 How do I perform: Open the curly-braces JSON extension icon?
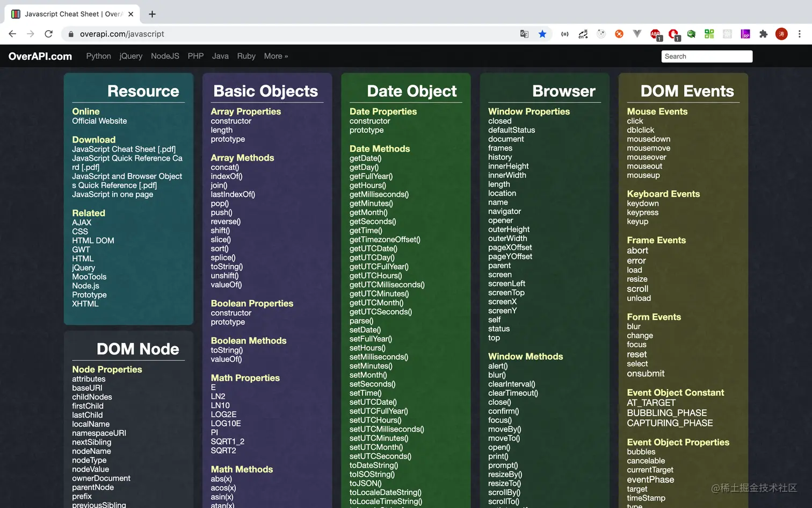click(x=565, y=34)
